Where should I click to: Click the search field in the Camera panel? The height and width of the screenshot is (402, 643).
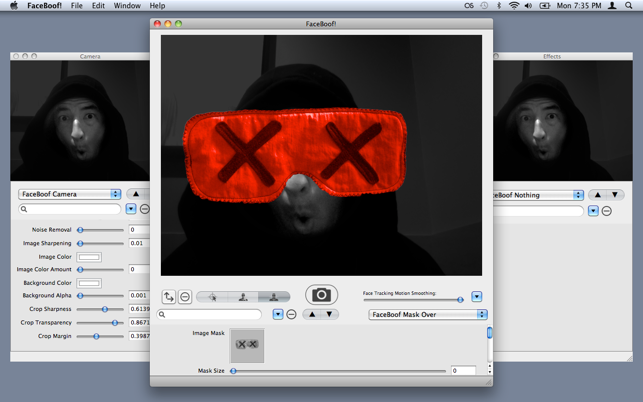70,209
